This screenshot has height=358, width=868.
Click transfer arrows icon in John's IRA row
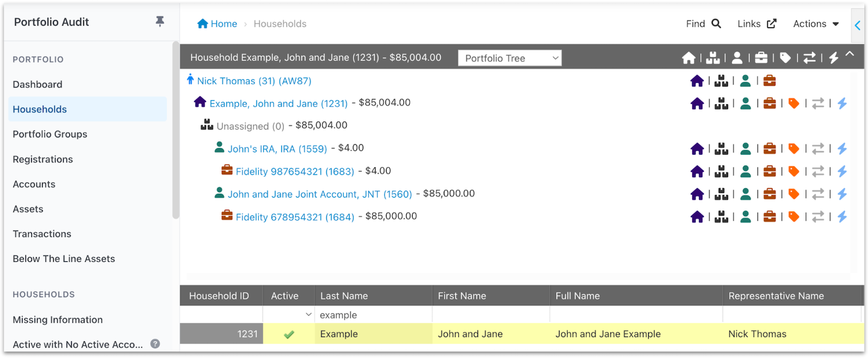(x=818, y=149)
